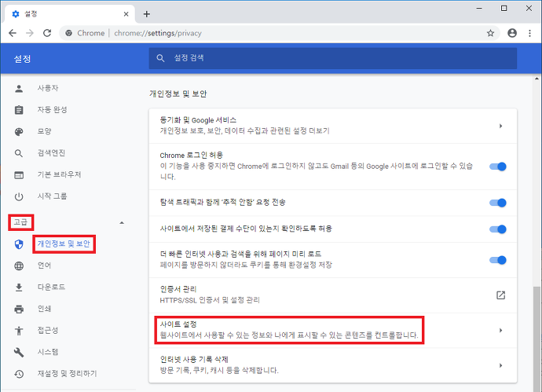Click the 동기화 및 Google 서비스 row text

click(244, 126)
